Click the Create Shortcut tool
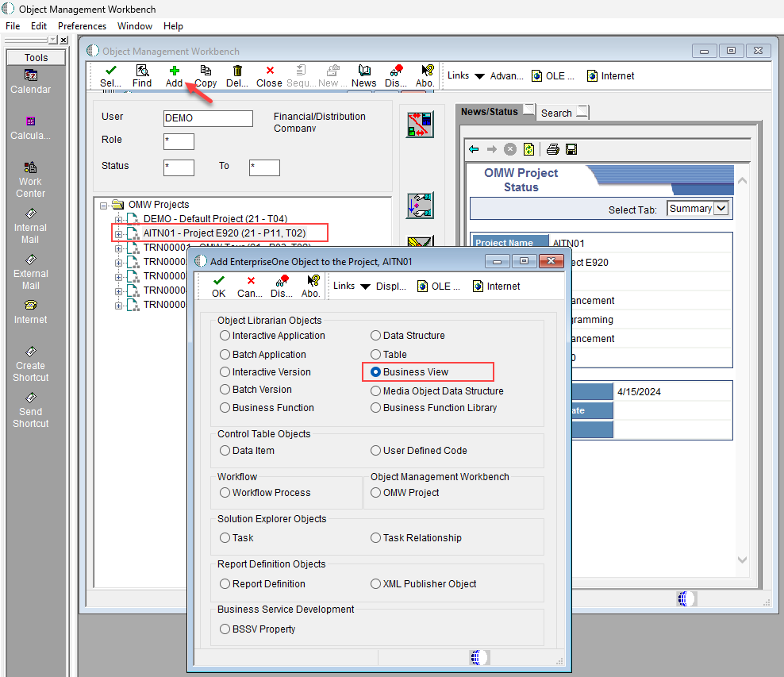Viewport: 784px width, 677px height. 30,364
